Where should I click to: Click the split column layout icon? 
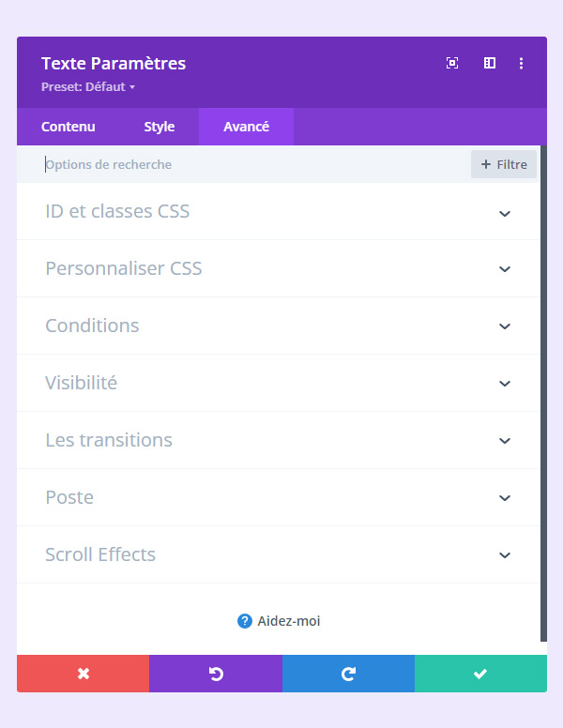(x=490, y=63)
